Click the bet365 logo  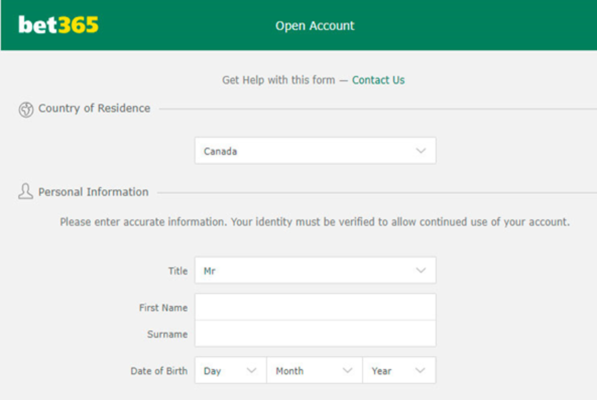pyautogui.click(x=58, y=25)
